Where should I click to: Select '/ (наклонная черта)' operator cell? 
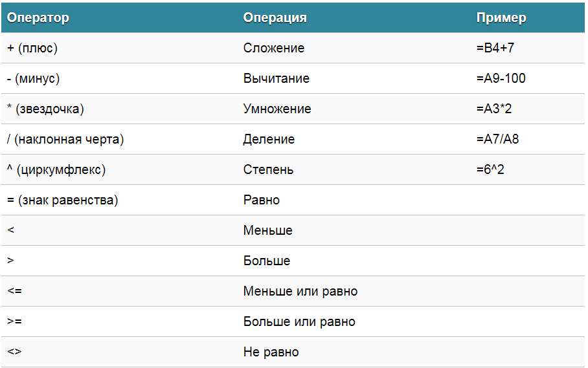[65, 139]
